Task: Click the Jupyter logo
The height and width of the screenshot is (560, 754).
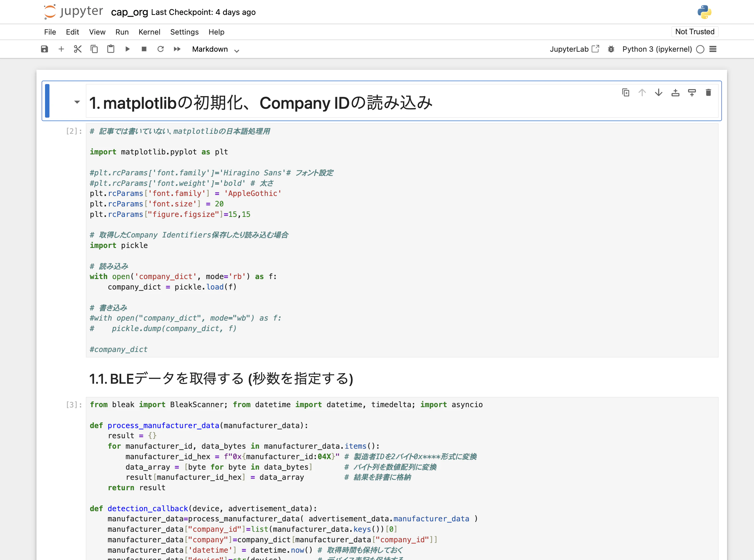Action: 74,12
